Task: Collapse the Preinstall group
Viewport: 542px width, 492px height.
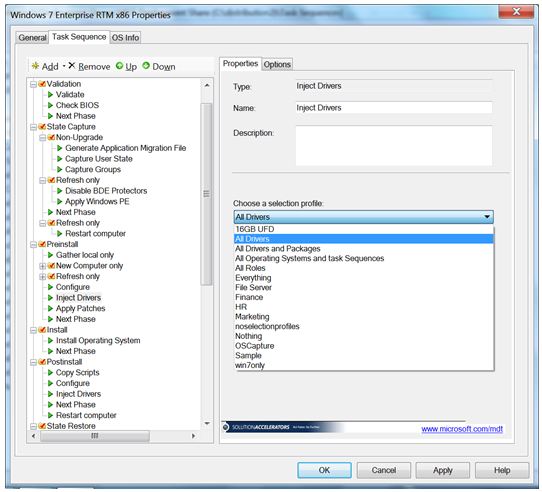Action: [33, 245]
